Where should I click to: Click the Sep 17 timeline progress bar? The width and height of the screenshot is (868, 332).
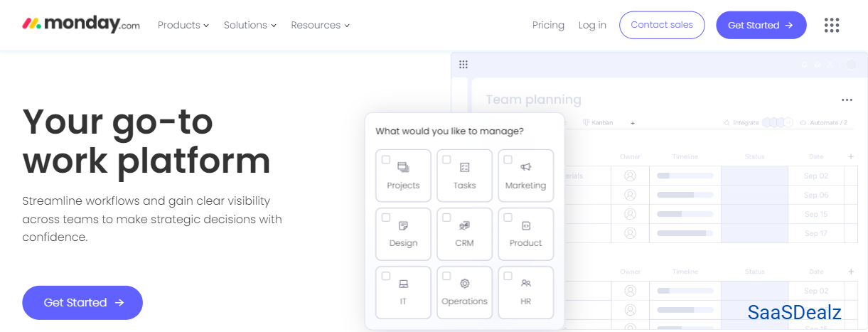point(685,233)
